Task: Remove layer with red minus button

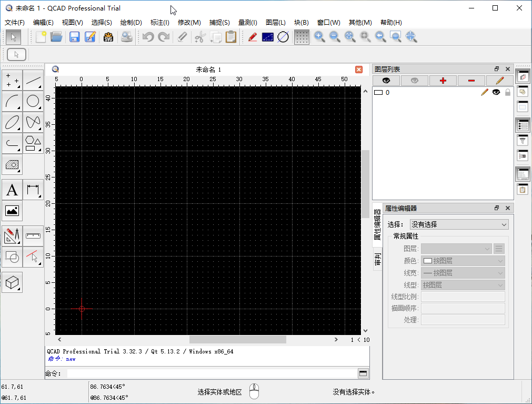Action: point(471,81)
